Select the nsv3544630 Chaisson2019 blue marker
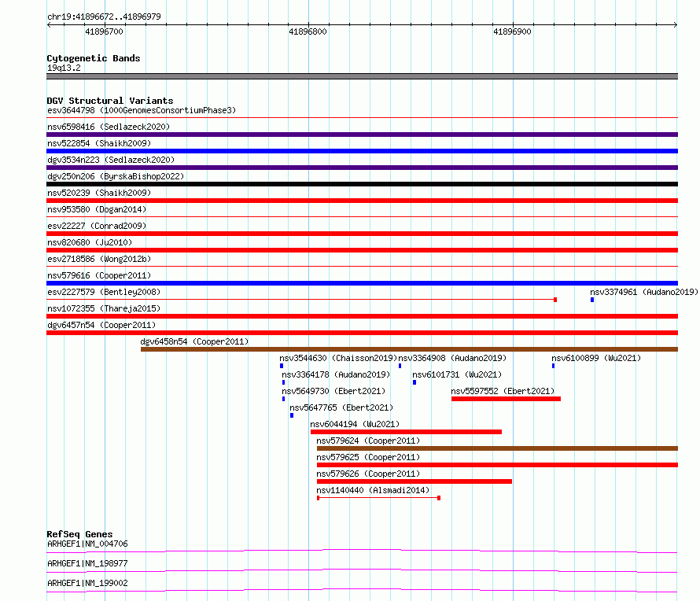700x601 pixels. click(282, 366)
